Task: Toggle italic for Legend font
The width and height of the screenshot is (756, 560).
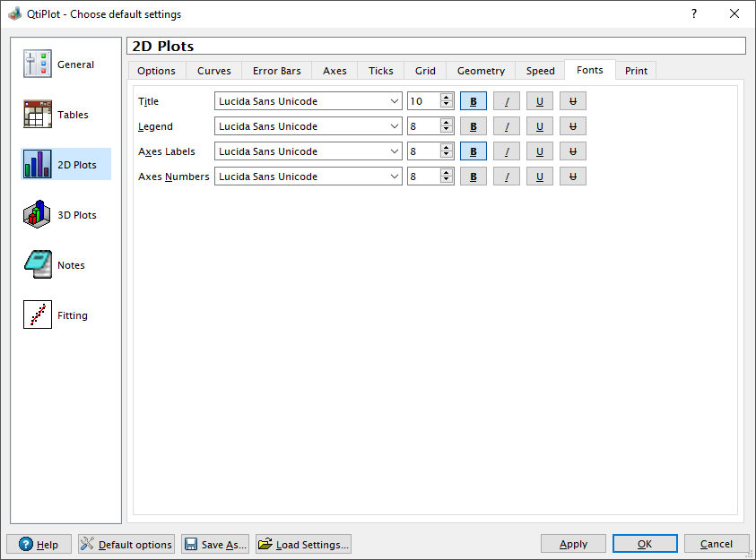Action: [x=507, y=126]
